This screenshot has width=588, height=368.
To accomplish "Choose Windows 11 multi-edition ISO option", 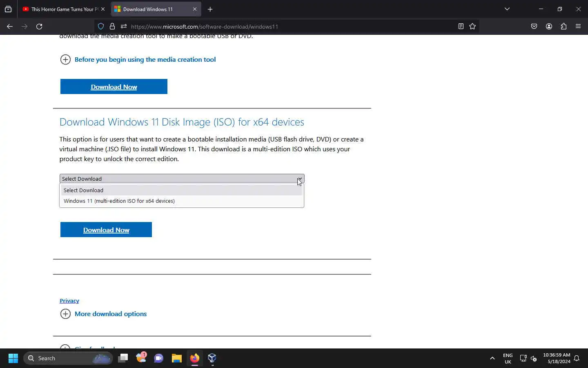I will point(182,201).
